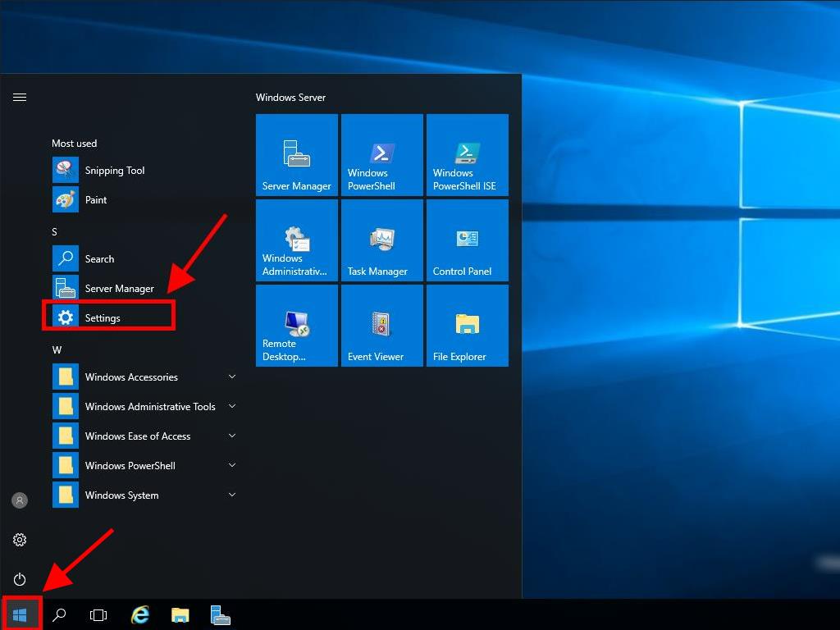Toggle the hamburger menu at top of Start
Viewport: 840px width, 630px height.
click(20, 97)
